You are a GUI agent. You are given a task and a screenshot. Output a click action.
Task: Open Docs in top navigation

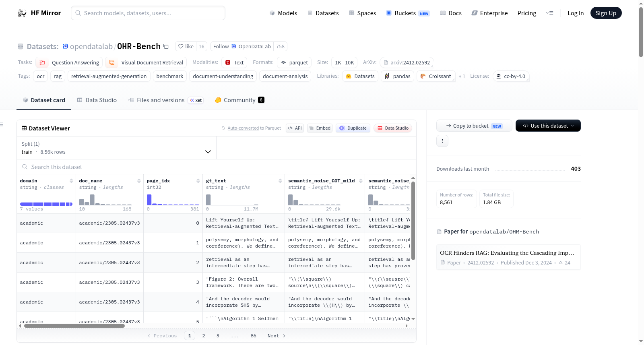click(x=451, y=13)
